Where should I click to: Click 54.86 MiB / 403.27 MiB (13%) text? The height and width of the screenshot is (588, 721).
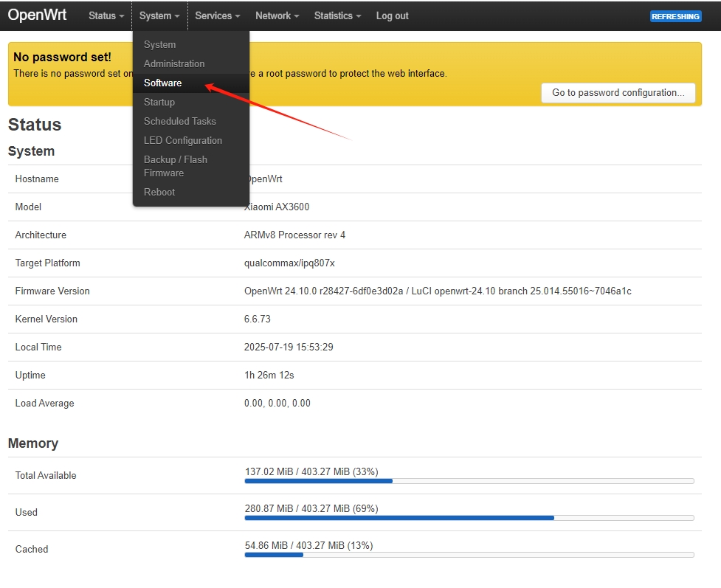(308, 545)
